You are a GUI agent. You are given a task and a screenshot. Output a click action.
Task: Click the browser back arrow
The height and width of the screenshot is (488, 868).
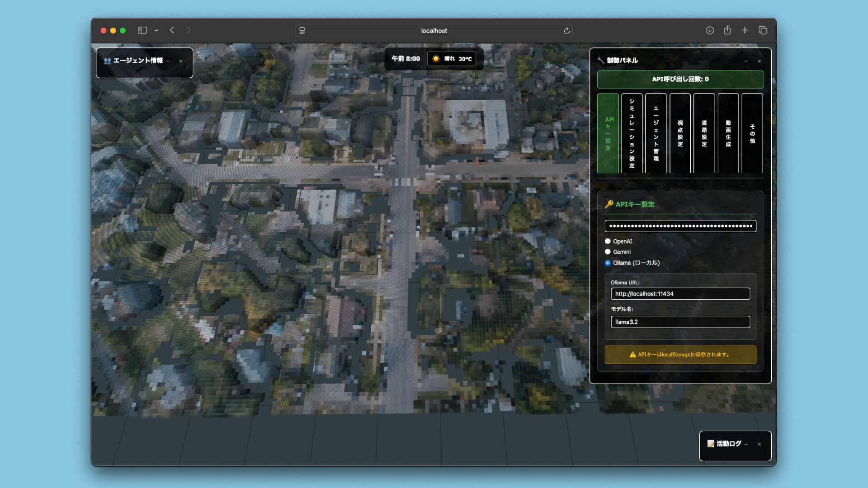click(172, 30)
